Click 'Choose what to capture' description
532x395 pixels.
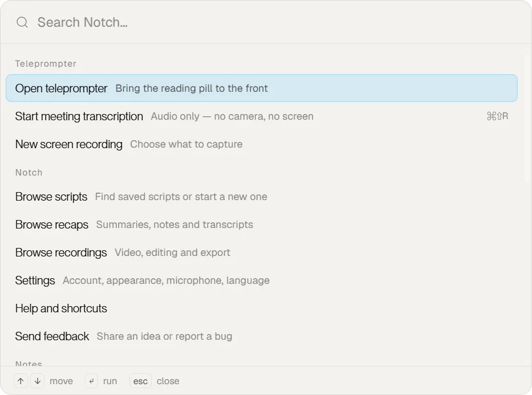(186, 144)
